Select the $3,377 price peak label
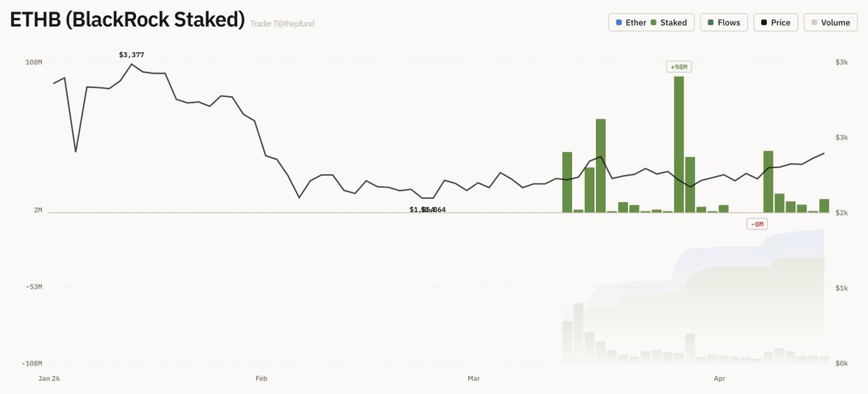 click(x=131, y=54)
